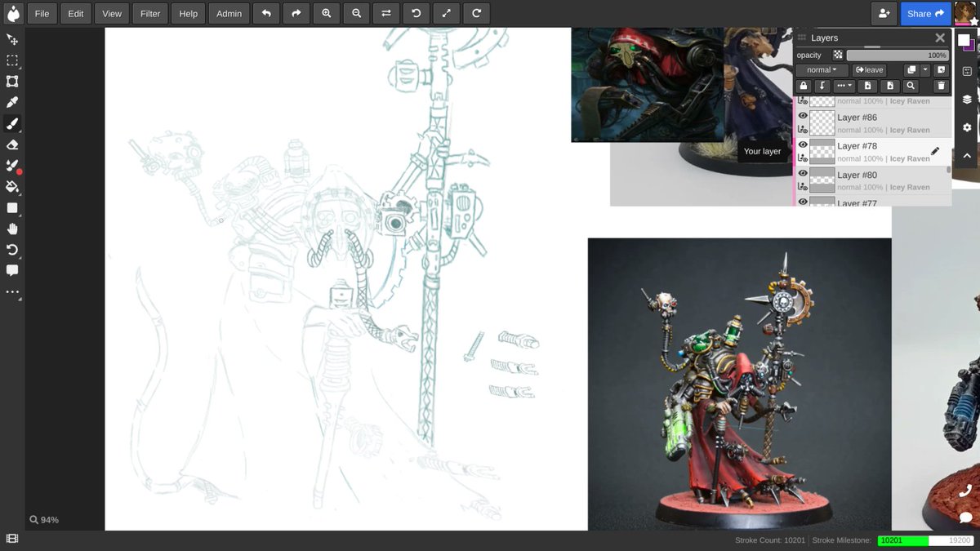Toggle the opacity lock checkerboard button
Image resolution: width=980 pixels, height=551 pixels.
pyautogui.click(x=837, y=55)
